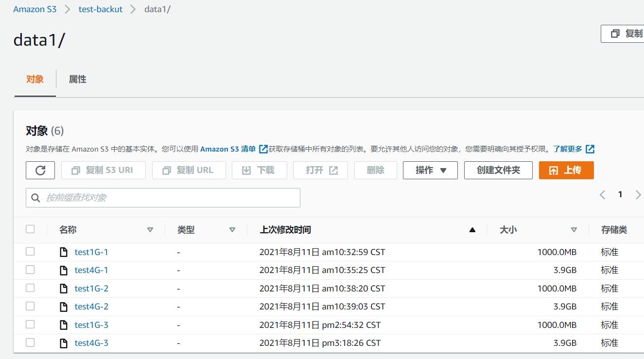
Task: Click page number 1 in pagination
Action: (620, 195)
